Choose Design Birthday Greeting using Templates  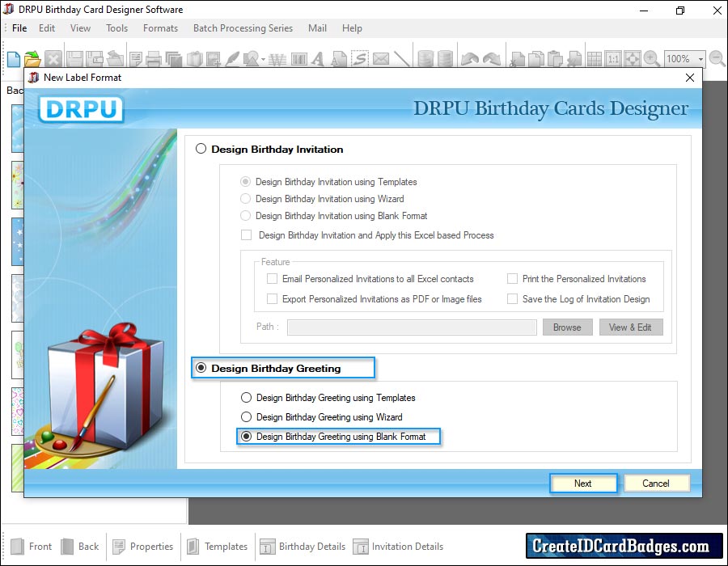(246, 398)
